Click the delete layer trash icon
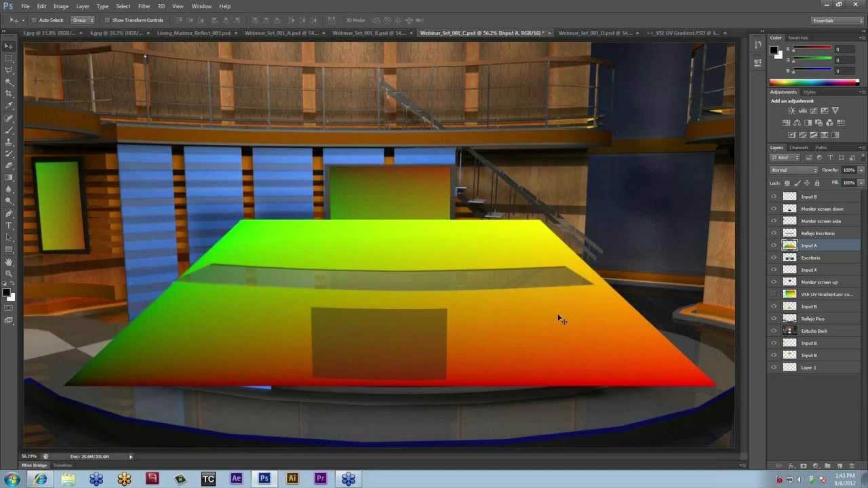This screenshot has width=868, height=488. pos(852,466)
